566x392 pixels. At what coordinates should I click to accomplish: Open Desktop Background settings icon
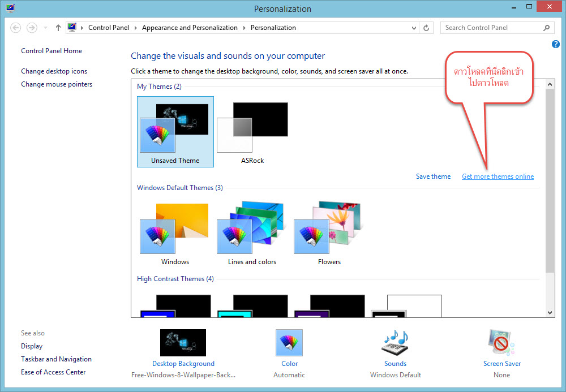click(x=183, y=343)
